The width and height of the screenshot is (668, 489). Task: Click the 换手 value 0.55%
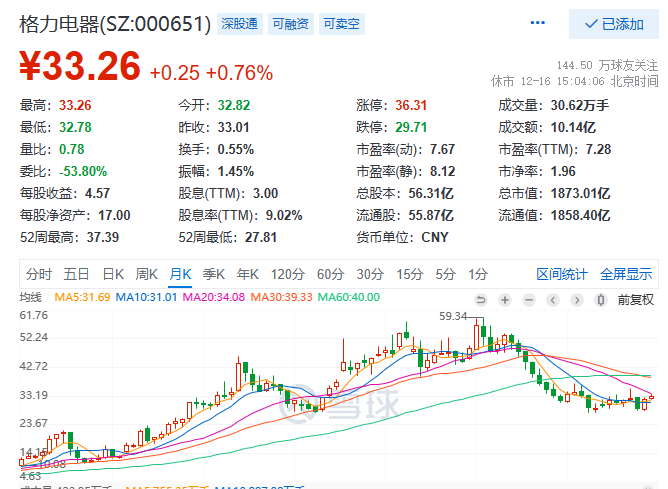coord(236,150)
